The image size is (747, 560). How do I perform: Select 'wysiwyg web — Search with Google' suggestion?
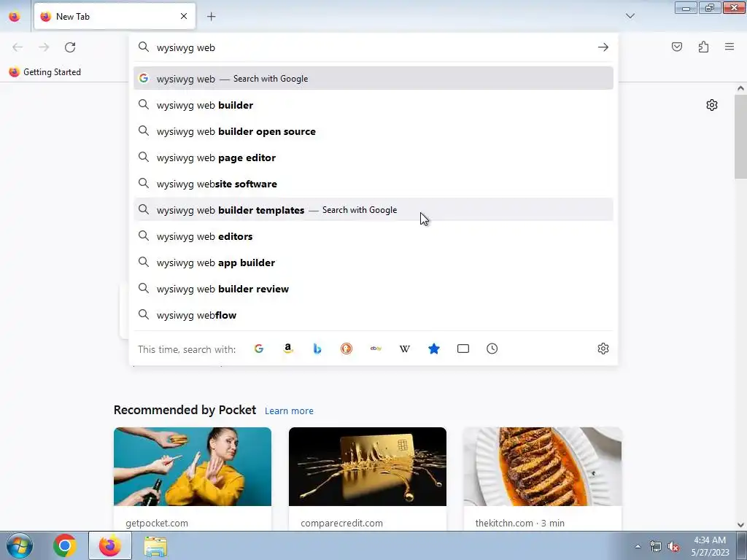[373, 79]
